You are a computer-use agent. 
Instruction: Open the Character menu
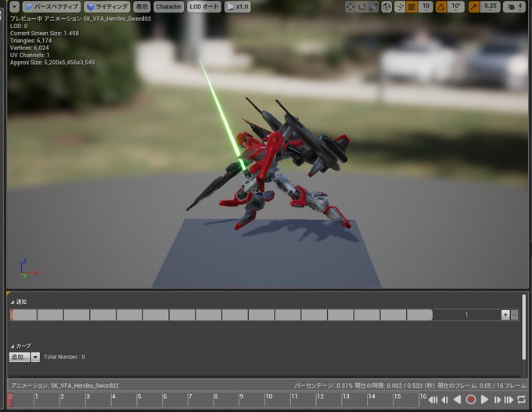pos(169,6)
